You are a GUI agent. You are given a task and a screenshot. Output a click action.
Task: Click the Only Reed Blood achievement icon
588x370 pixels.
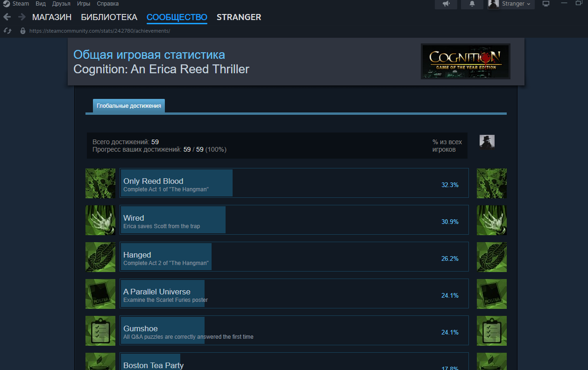point(100,183)
